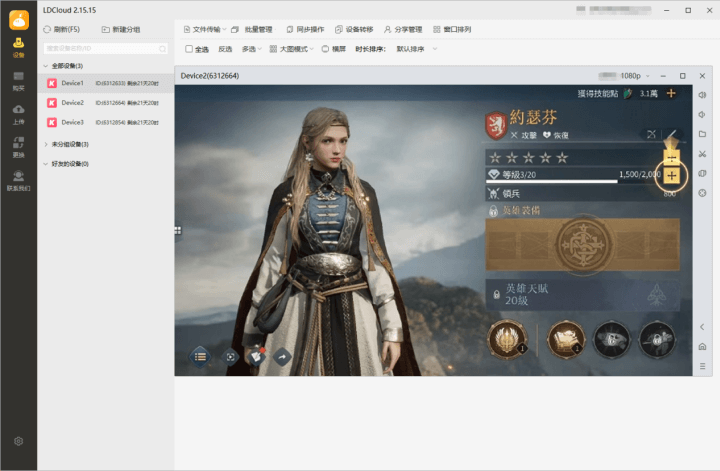
Task: Open the 上传 upload section
Action: coord(18,114)
